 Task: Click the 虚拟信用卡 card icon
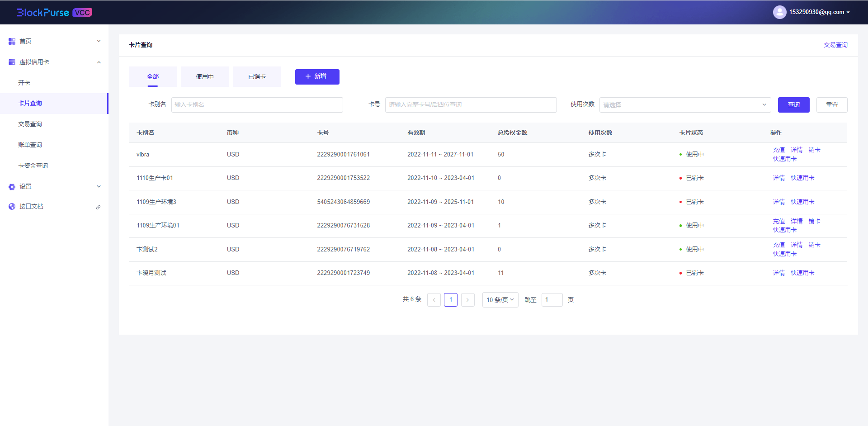coord(12,62)
